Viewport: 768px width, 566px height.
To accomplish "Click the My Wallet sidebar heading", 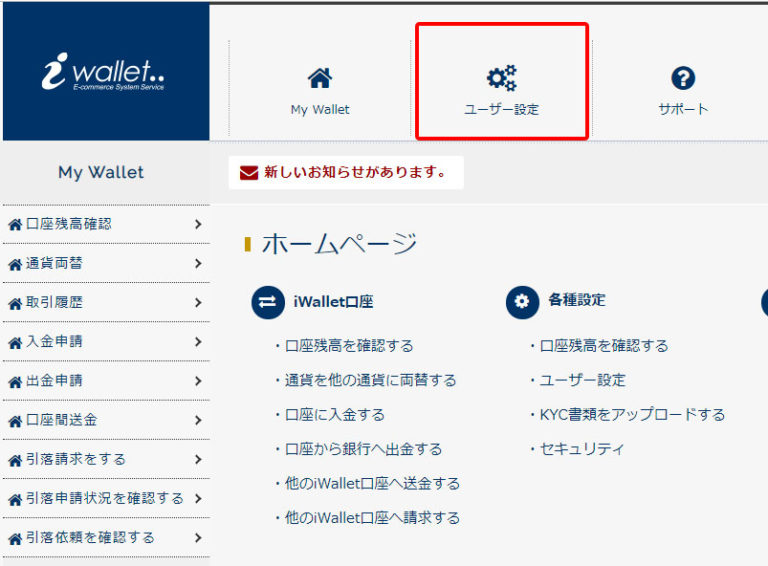I will click(x=101, y=172).
